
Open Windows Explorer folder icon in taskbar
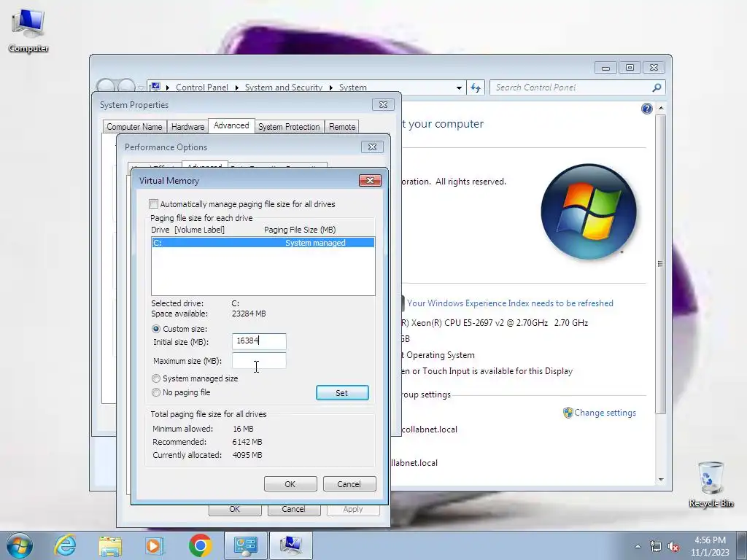tap(110, 545)
